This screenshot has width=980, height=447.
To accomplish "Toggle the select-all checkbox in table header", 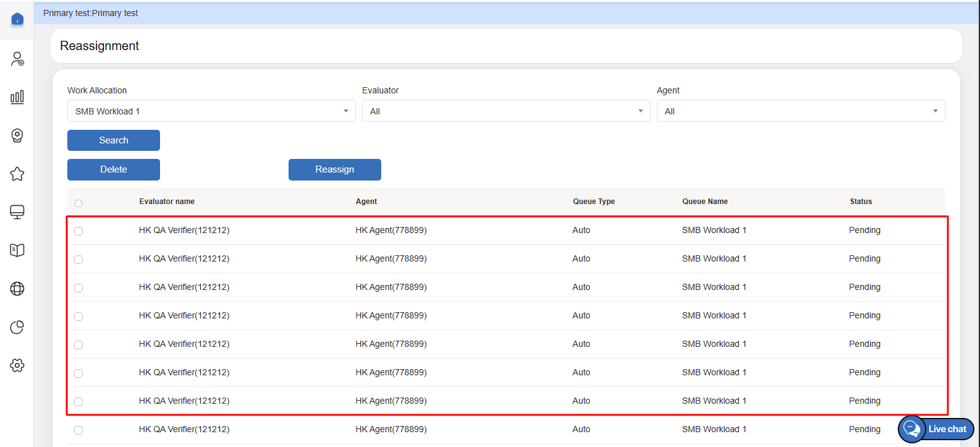I will coord(78,203).
